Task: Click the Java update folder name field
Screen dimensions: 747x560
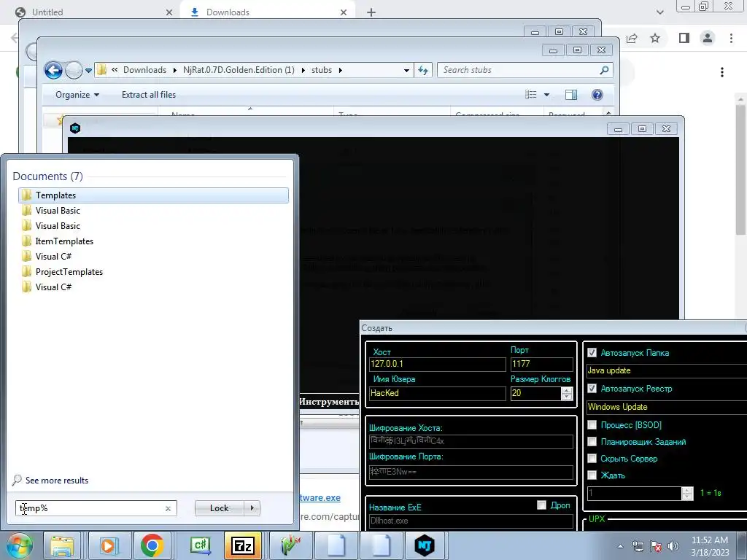Action: [x=667, y=370]
